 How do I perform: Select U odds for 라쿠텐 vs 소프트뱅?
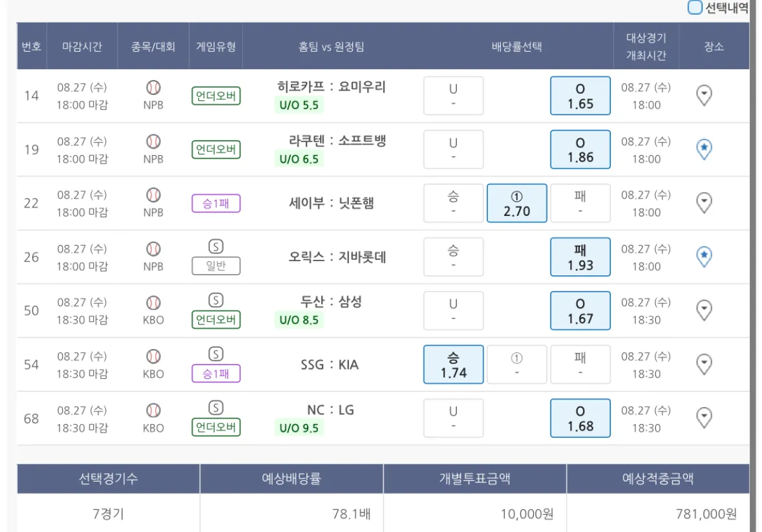click(x=453, y=149)
